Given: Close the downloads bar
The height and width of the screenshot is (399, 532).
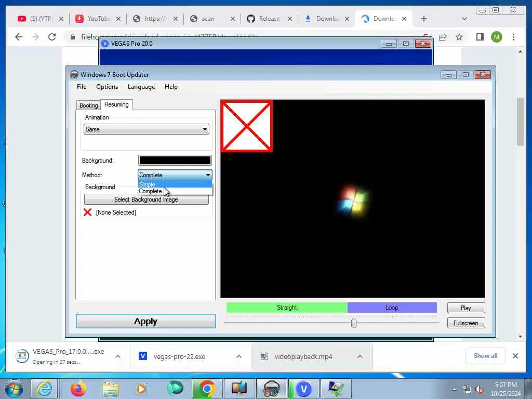Looking at the screenshot, I should tap(515, 356).
